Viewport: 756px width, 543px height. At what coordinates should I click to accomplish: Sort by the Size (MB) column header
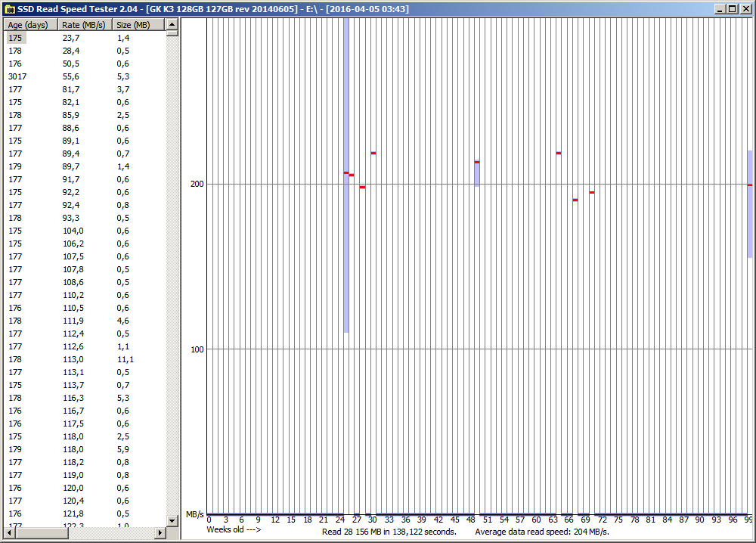pos(139,25)
